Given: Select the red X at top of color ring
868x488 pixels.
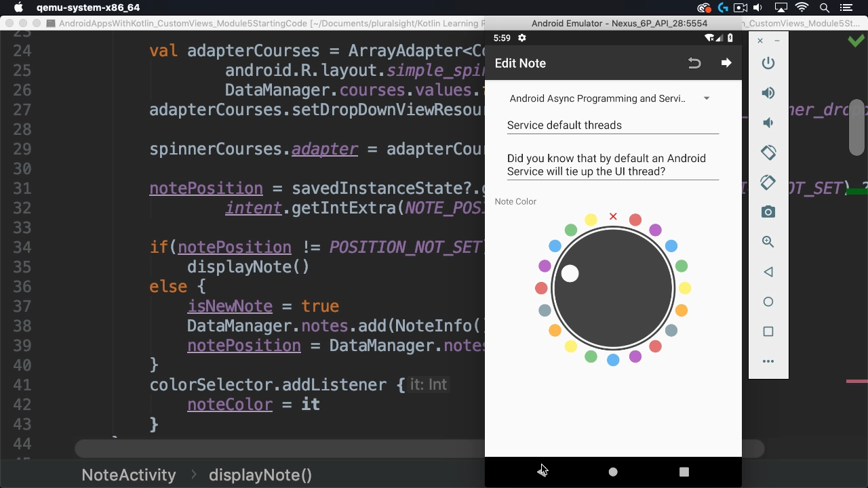Looking at the screenshot, I should [x=613, y=216].
